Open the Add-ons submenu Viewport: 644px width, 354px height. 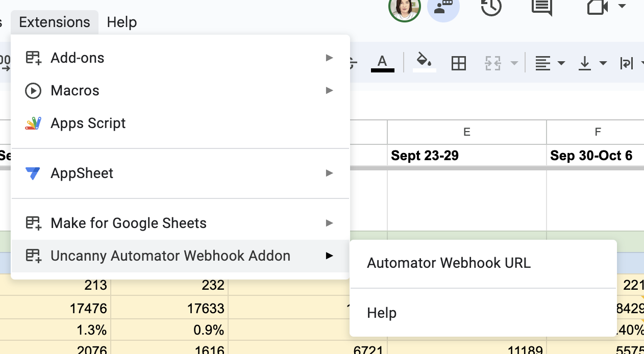[78, 58]
